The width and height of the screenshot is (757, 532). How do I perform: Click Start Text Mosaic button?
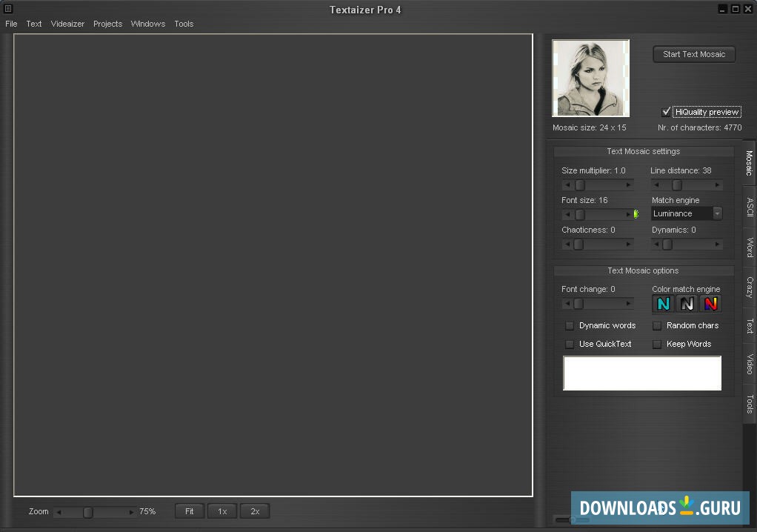click(694, 54)
